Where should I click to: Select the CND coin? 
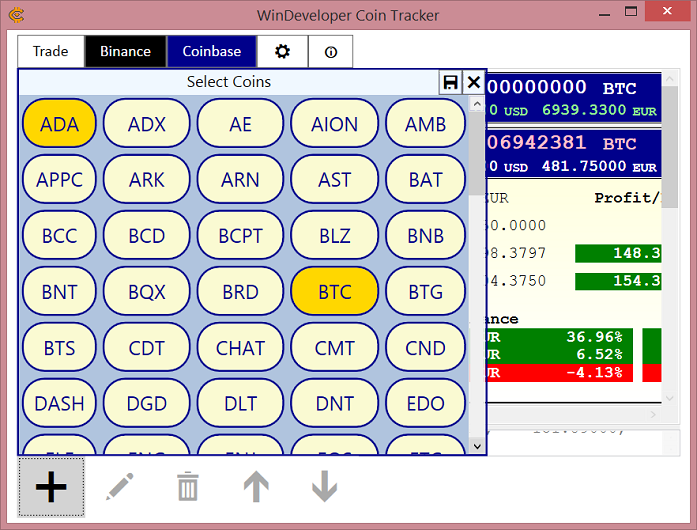tap(425, 347)
